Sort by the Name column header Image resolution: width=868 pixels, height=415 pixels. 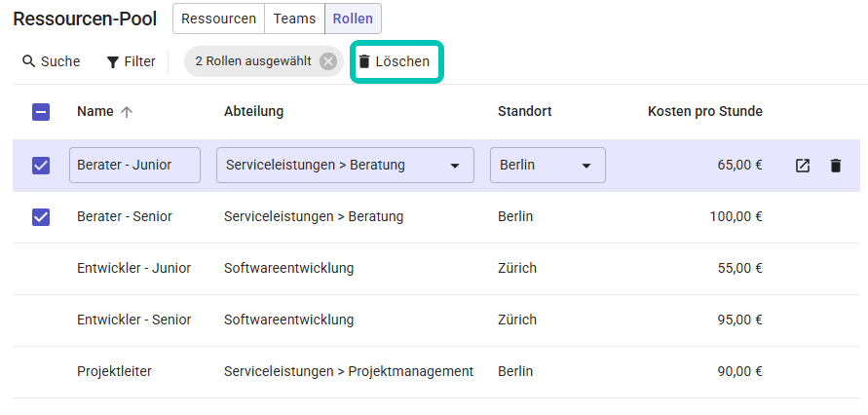pyautogui.click(x=95, y=112)
